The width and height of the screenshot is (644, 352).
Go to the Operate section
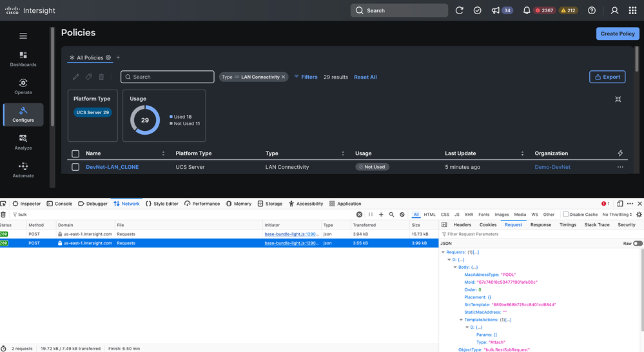(23, 86)
